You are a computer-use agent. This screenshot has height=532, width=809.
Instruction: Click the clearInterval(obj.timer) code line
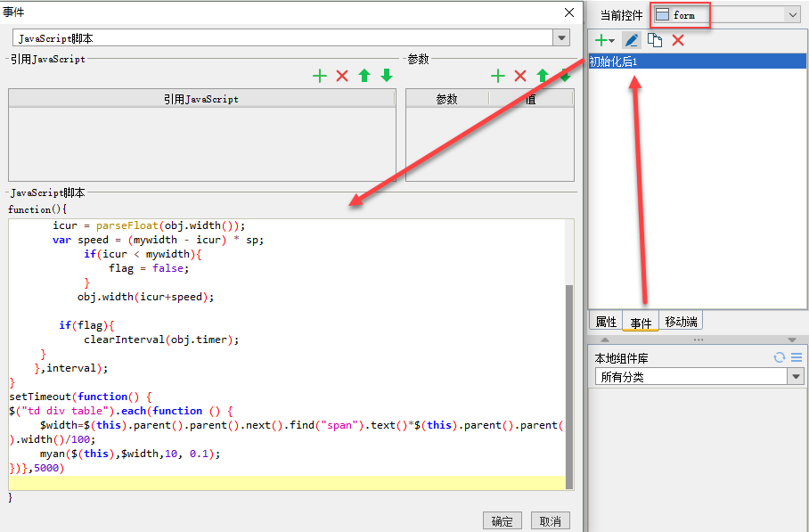tap(161, 340)
